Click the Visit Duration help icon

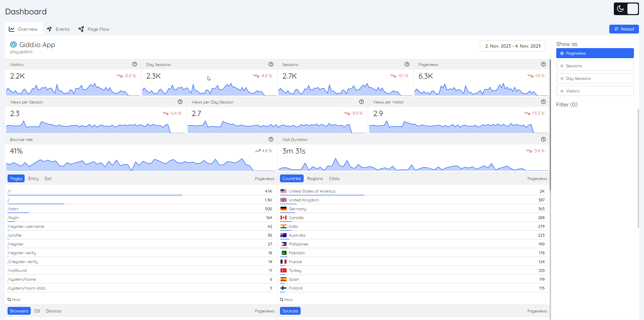pos(543,139)
